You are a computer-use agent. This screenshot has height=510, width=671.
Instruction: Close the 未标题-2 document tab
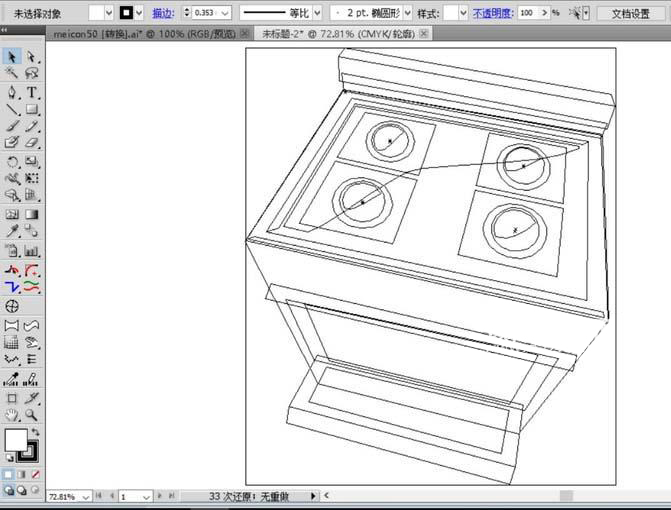tap(423, 33)
